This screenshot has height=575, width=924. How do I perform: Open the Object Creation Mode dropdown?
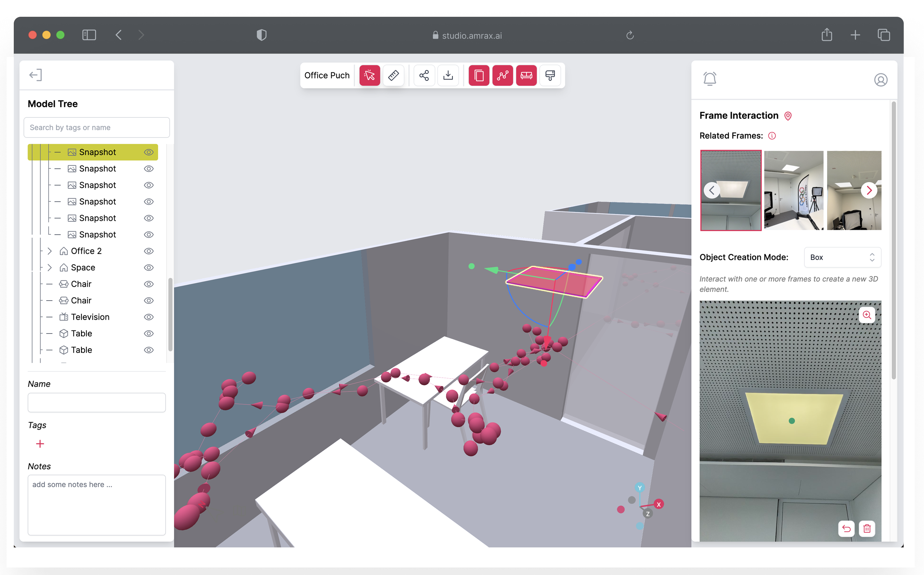pyautogui.click(x=842, y=257)
